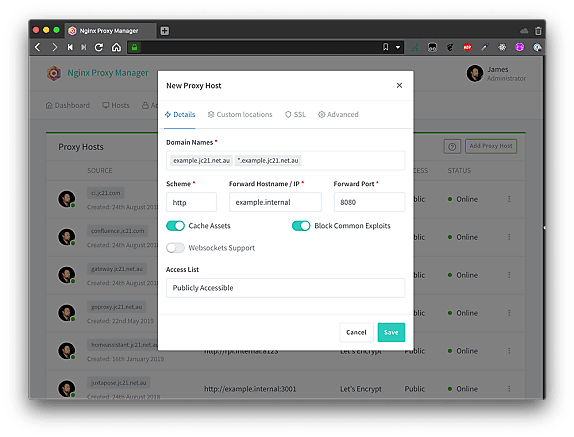Open the Hosts menu
The height and width of the screenshot is (437, 574).
116,105
